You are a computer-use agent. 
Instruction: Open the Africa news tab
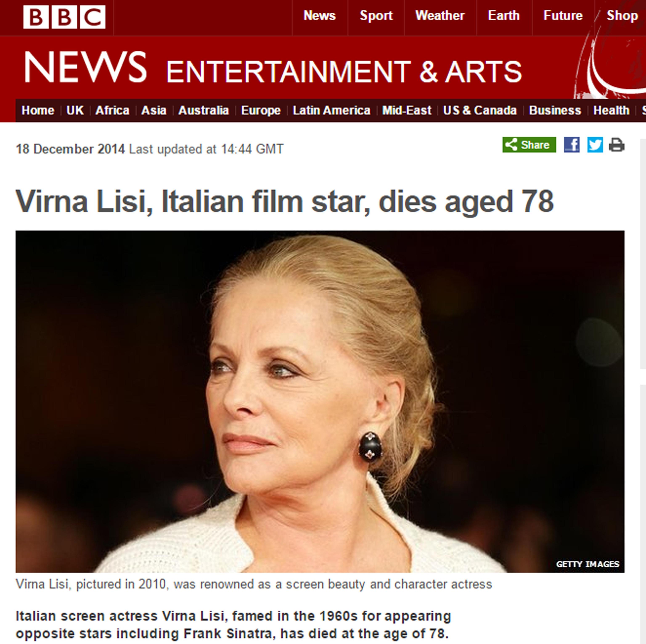(x=112, y=110)
